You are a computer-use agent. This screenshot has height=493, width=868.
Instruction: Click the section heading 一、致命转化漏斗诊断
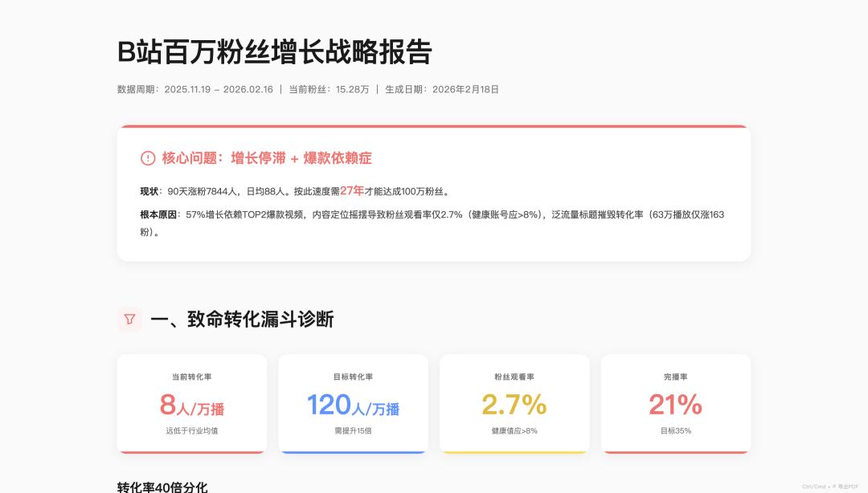(242, 320)
